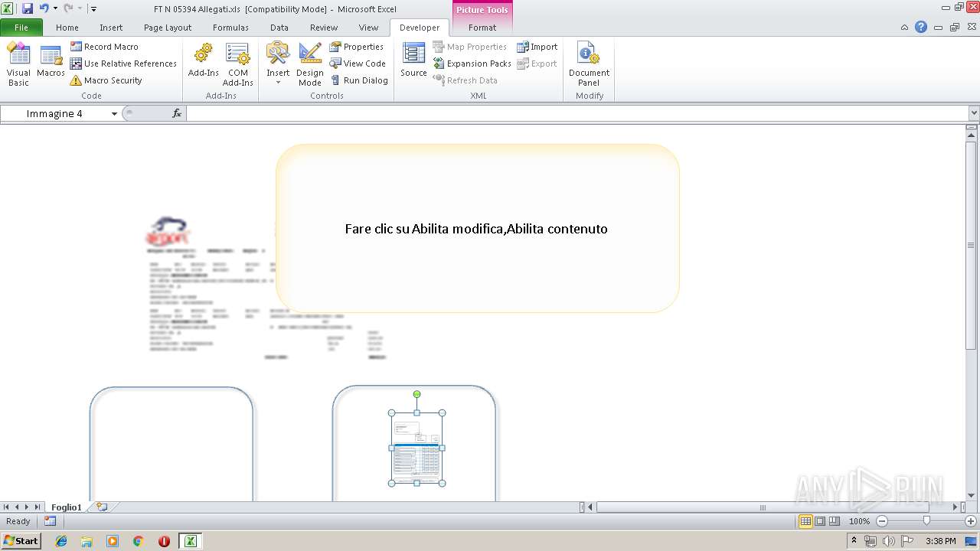
Task: Click the horizontal scrollbar right arrow
Action: click(x=955, y=507)
